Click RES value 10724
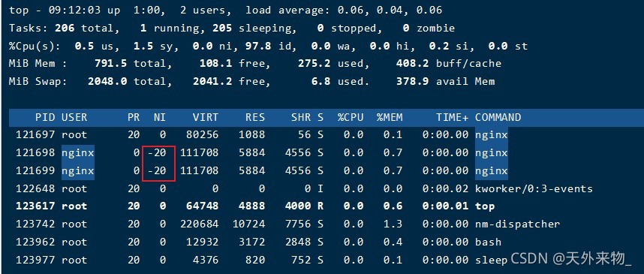This screenshot has height=274, width=644. coord(248,224)
